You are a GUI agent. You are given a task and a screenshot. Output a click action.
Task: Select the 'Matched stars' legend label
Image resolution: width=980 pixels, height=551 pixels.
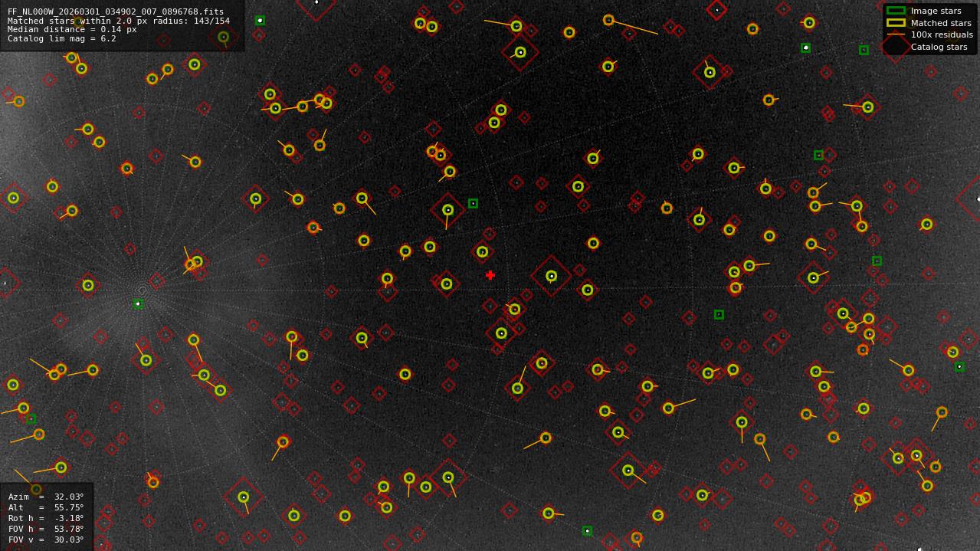coord(941,23)
